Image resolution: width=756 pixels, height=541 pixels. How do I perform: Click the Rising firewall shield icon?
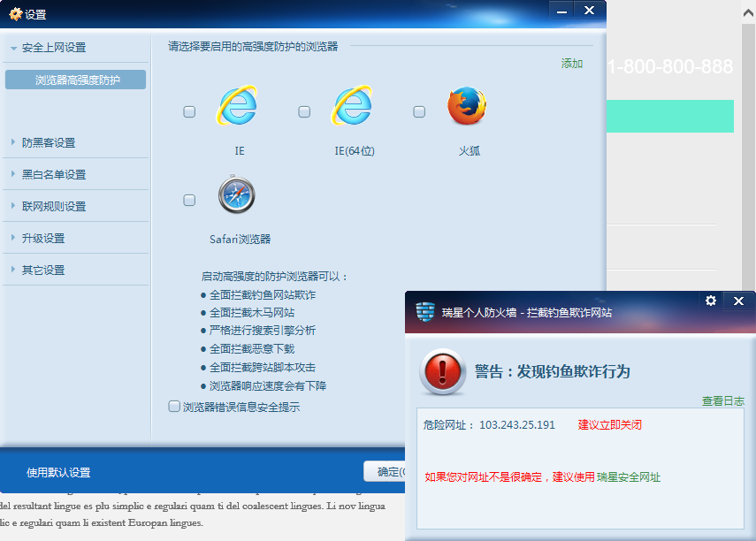tap(425, 312)
